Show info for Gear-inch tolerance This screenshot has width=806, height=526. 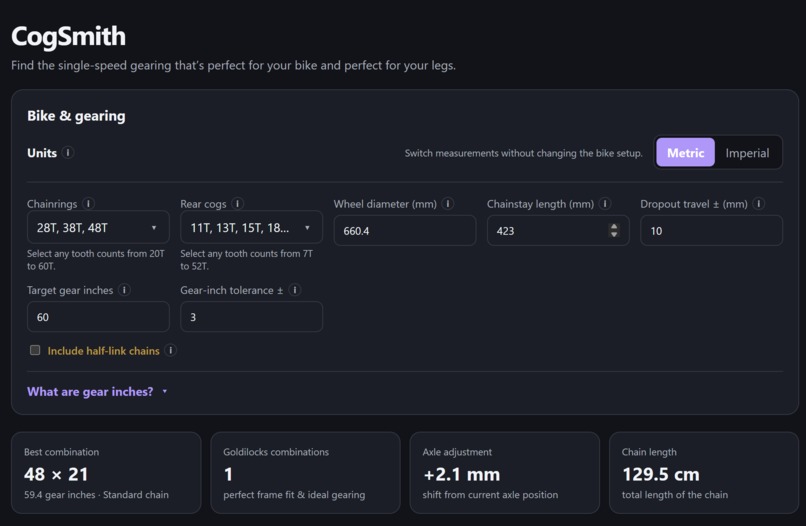pos(295,290)
